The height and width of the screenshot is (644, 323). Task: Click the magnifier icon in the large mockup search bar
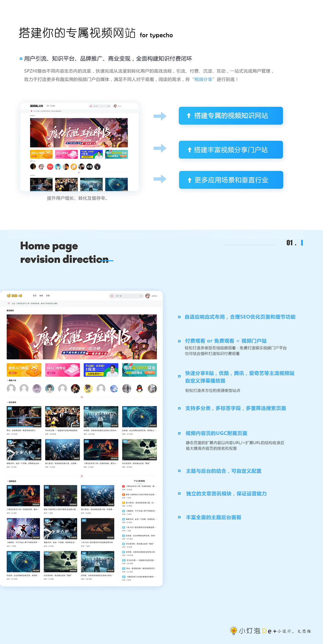coord(141,296)
